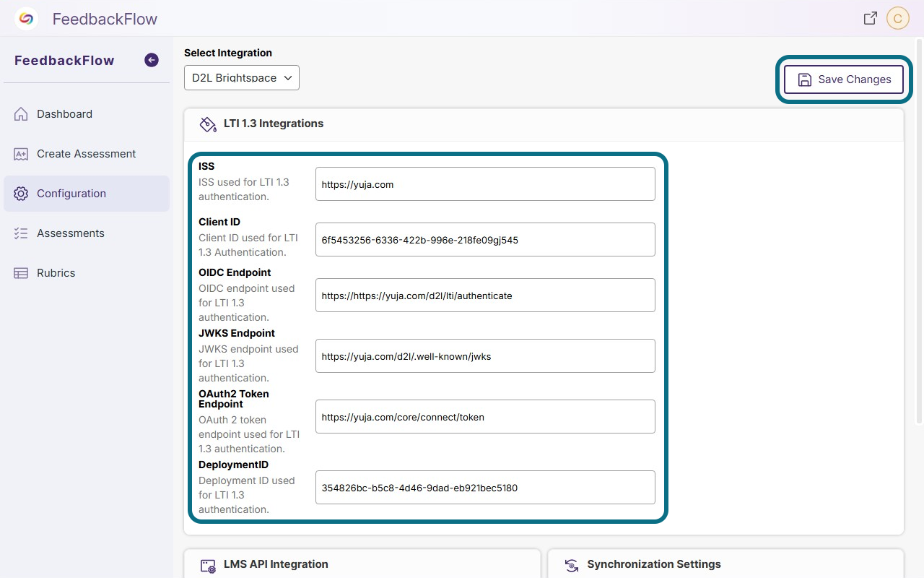The width and height of the screenshot is (924, 578).
Task: Click the Client ID input field
Action: 485,240
